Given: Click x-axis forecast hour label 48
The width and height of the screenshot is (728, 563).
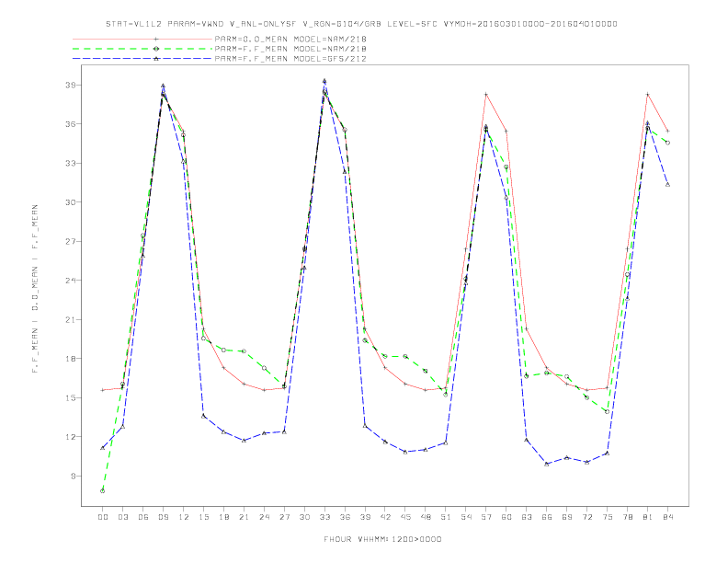Looking at the screenshot, I should pyautogui.click(x=426, y=517).
